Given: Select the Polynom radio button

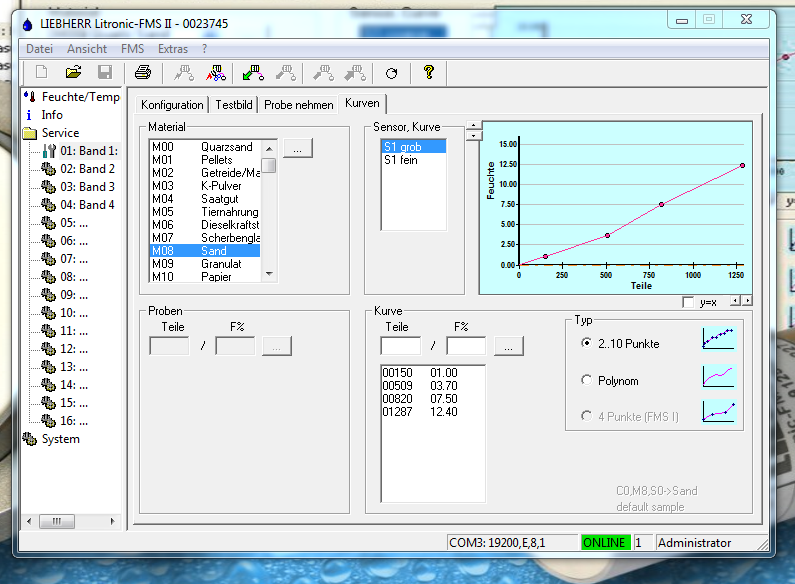Looking at the screenshot, I should coord(586,380).
